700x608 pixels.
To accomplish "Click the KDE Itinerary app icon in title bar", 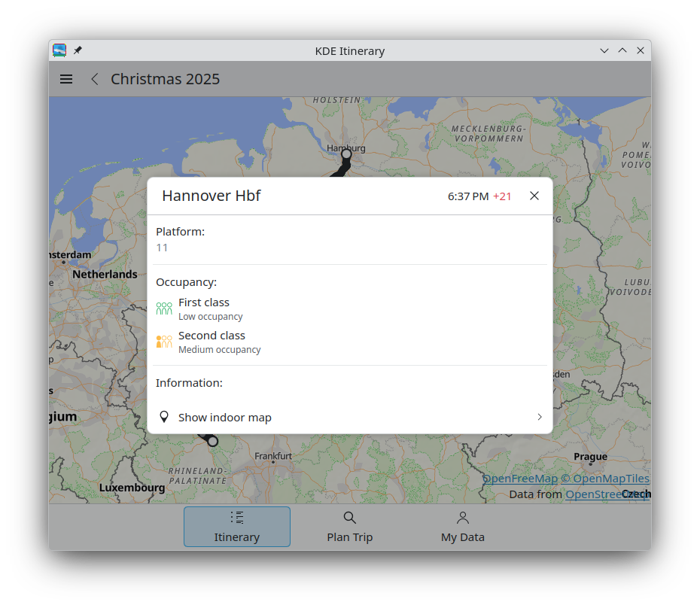I will click(x=59, y=50).
